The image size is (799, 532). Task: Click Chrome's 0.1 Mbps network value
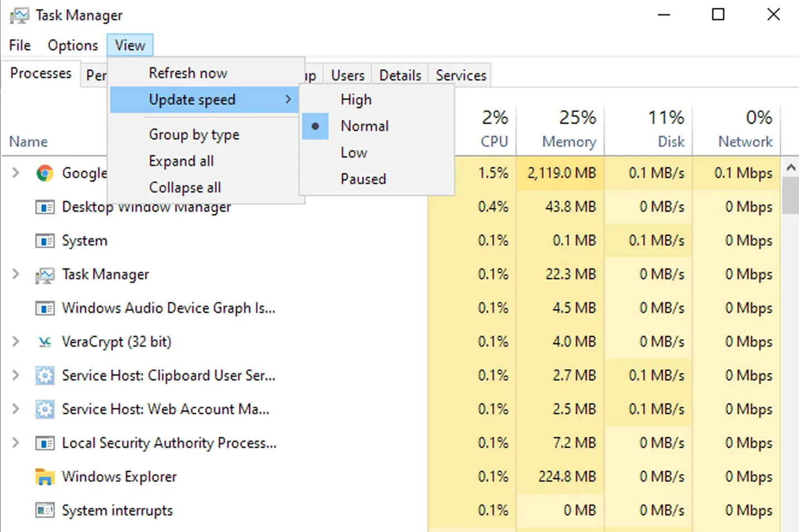coord(744,173)
